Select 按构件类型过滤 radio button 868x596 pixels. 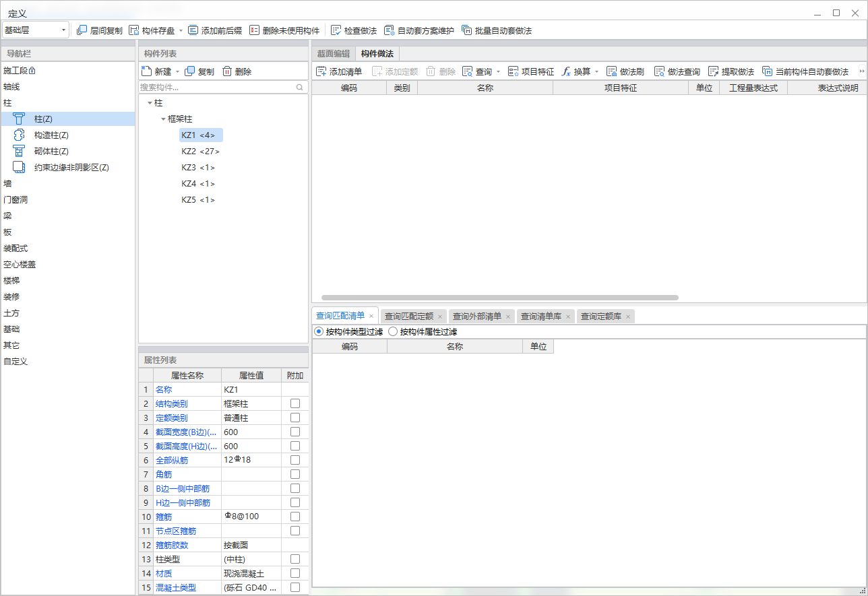click(319, 331)
